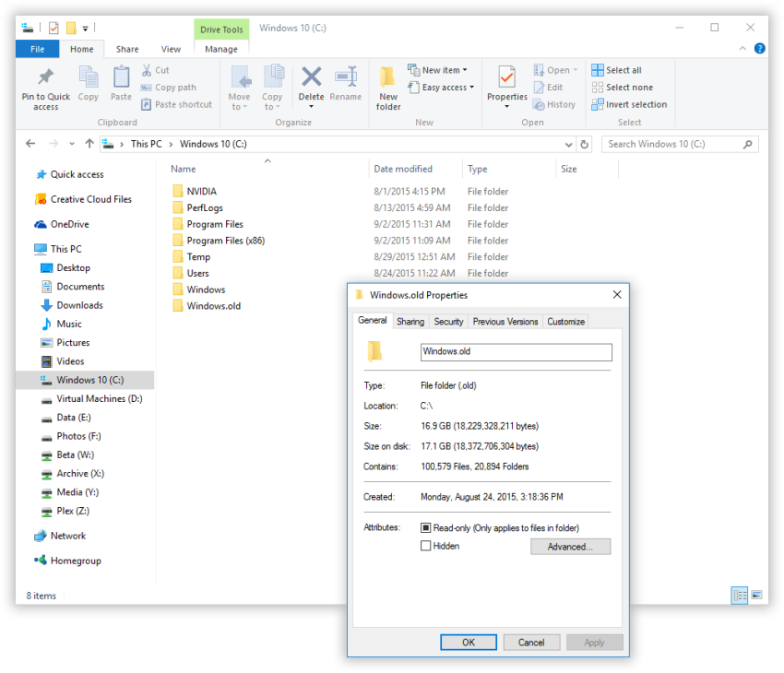Open recent locations dropdown arrow
Image resolution: width=784 pixels, height=673 pixels.
72,144
